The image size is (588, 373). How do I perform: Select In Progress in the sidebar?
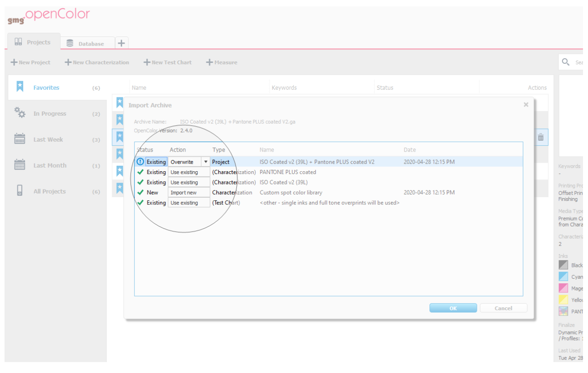point(57,113)
